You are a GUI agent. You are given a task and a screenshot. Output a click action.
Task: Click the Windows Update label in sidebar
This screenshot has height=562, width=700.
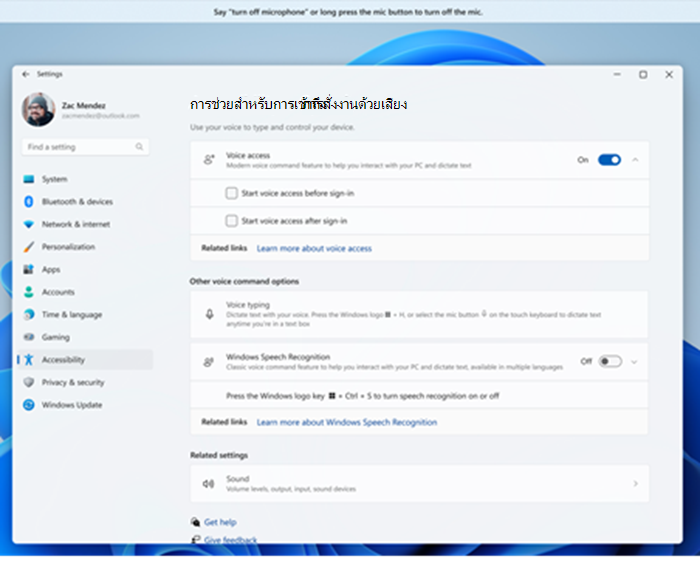point(72,405)
